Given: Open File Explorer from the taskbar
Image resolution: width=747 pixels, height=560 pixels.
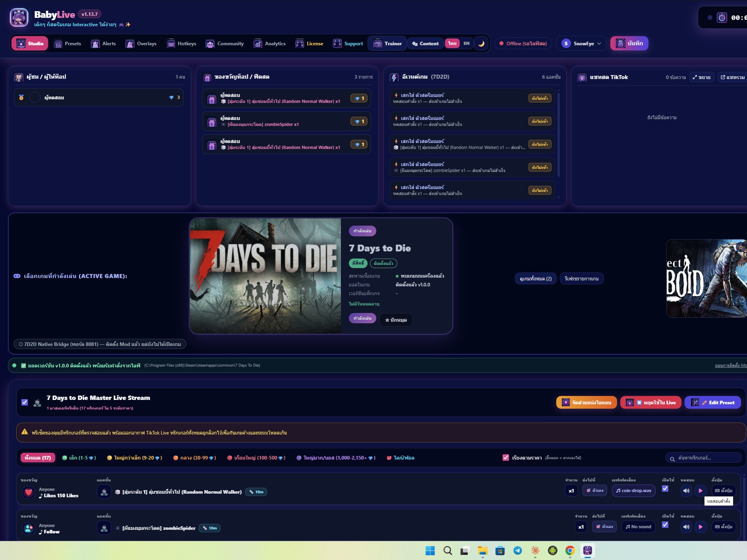Looking at the screenshot, I should tap(483, 551).
